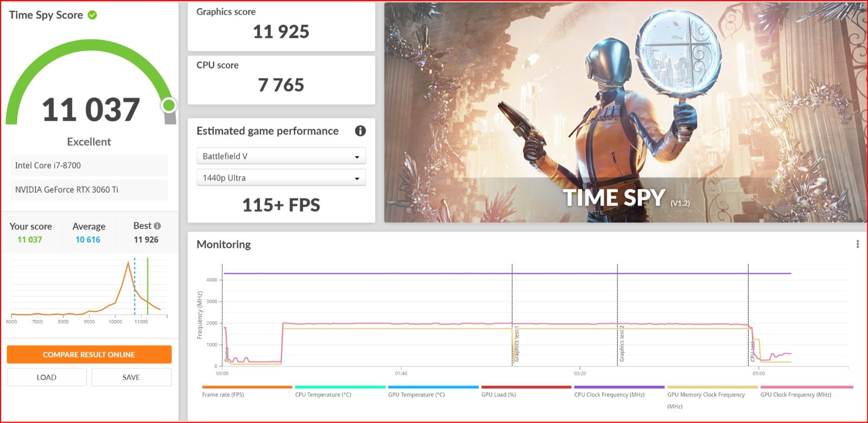Click the green score gauge indicator dot
Viewport: 868px width, 423px height.
[x=169, y=105]
